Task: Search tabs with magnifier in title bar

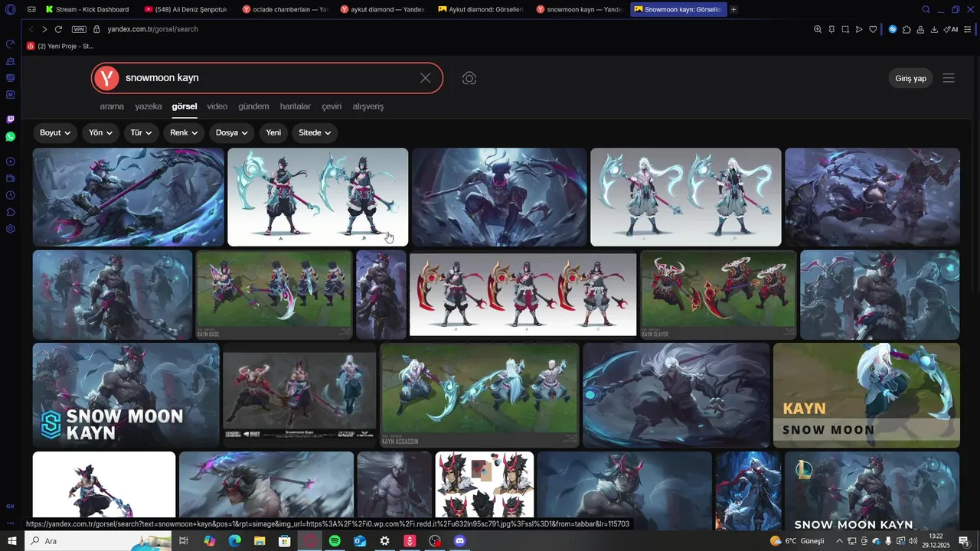Action: click(x=926, y=9)
